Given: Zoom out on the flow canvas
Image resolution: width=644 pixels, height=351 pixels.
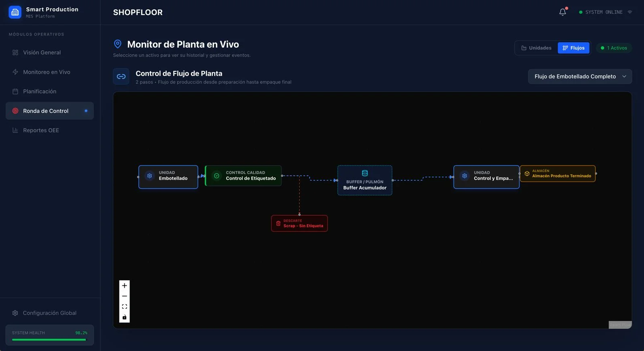Looking at the screenshot, I should 124,296.
